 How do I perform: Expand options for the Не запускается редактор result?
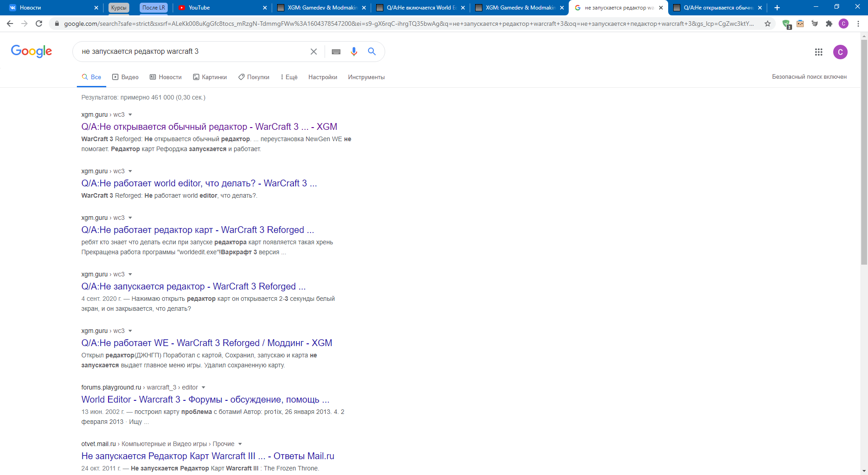click(130, 275)
